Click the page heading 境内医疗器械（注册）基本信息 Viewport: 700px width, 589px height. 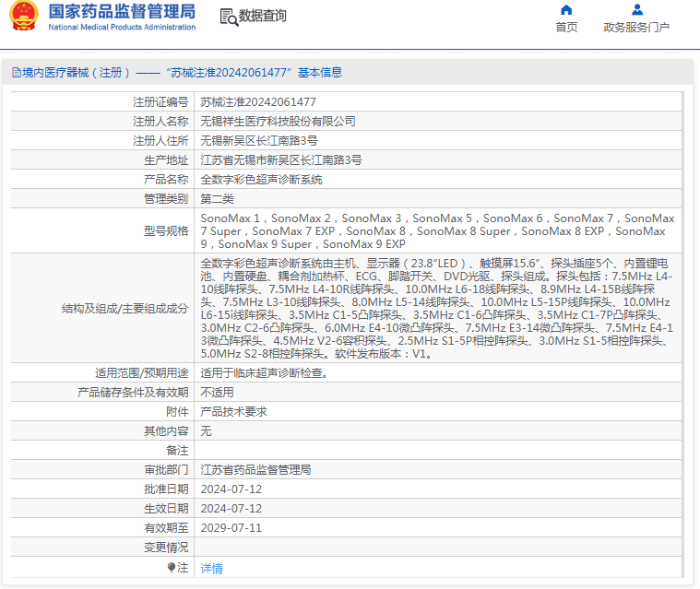pos(177,72)
